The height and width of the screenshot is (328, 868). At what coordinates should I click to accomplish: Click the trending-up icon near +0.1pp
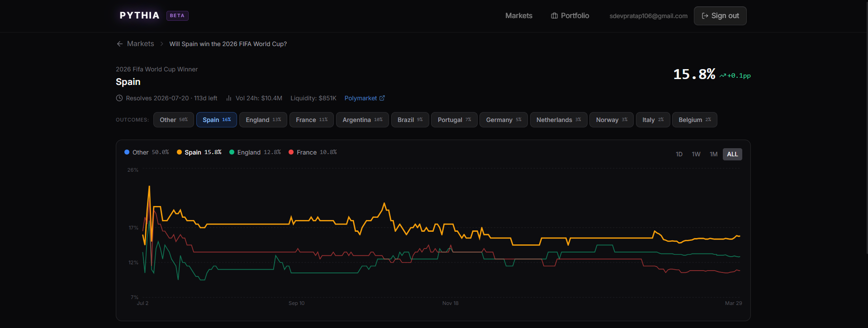point(723,76)
